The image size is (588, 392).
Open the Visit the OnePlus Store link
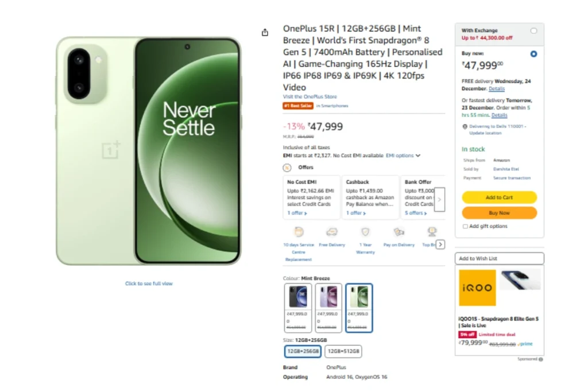coord(310,97)
